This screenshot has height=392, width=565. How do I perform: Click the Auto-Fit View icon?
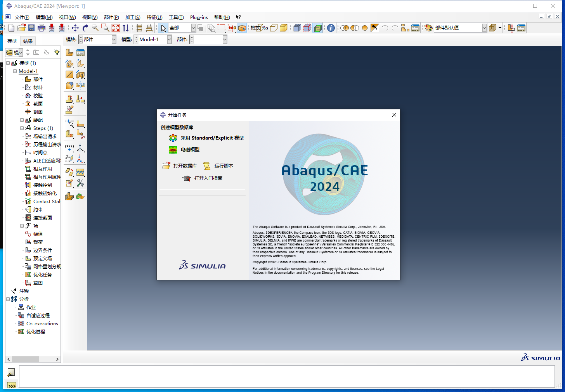click(x=115, y=28)
